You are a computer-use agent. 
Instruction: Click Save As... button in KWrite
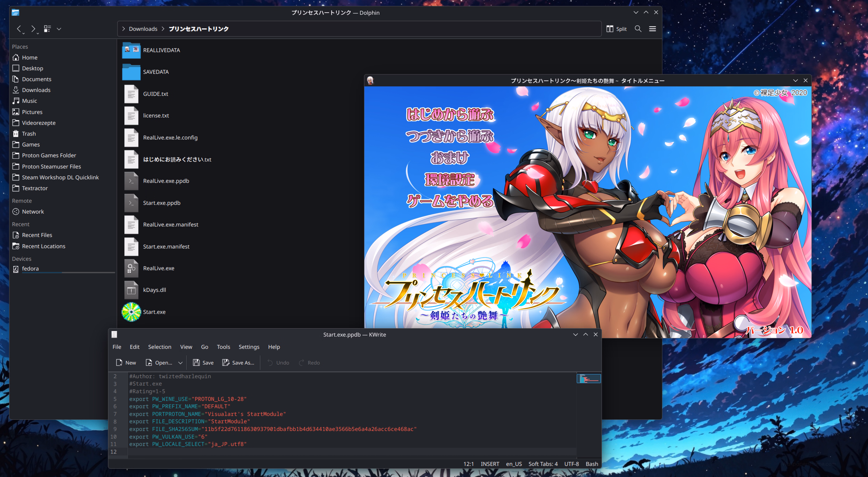(x=238, y=362)
